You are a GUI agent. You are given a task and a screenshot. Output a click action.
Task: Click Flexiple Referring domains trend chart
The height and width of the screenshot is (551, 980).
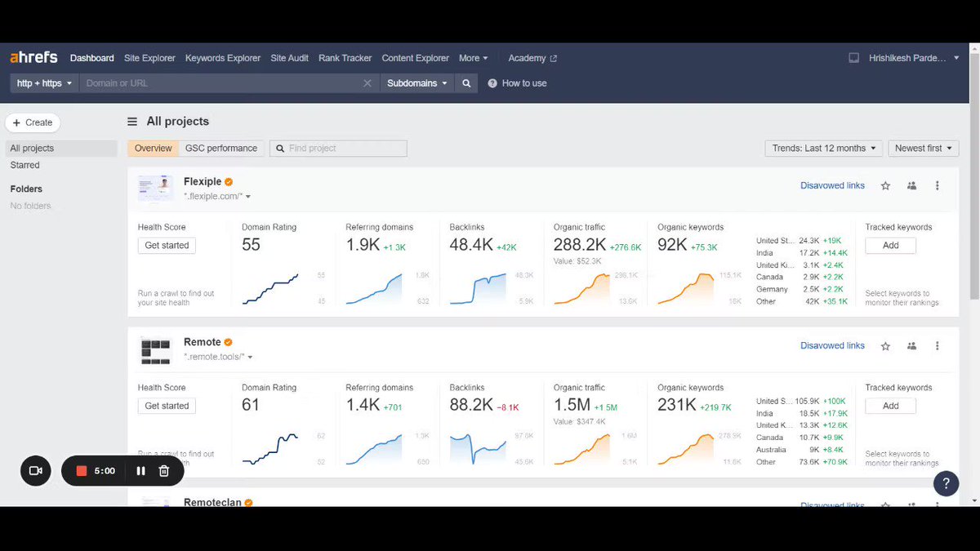coord(374,289)
